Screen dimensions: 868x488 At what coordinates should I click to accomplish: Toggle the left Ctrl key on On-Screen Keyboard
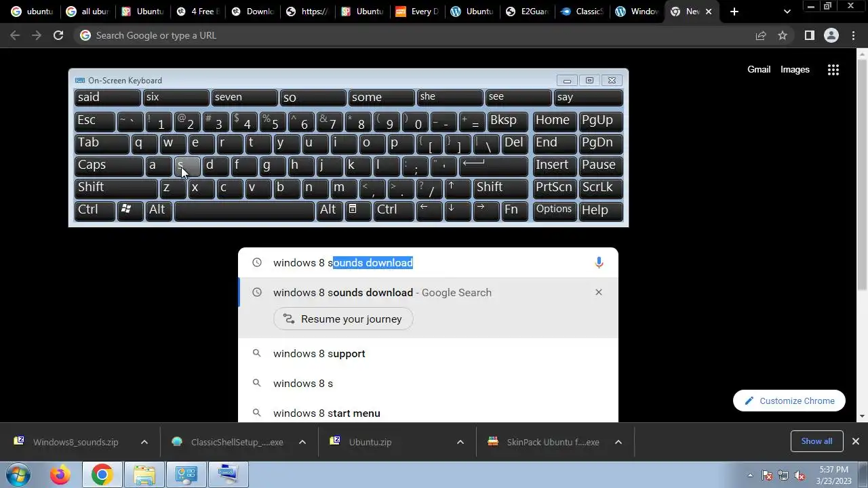pos(94,210)
